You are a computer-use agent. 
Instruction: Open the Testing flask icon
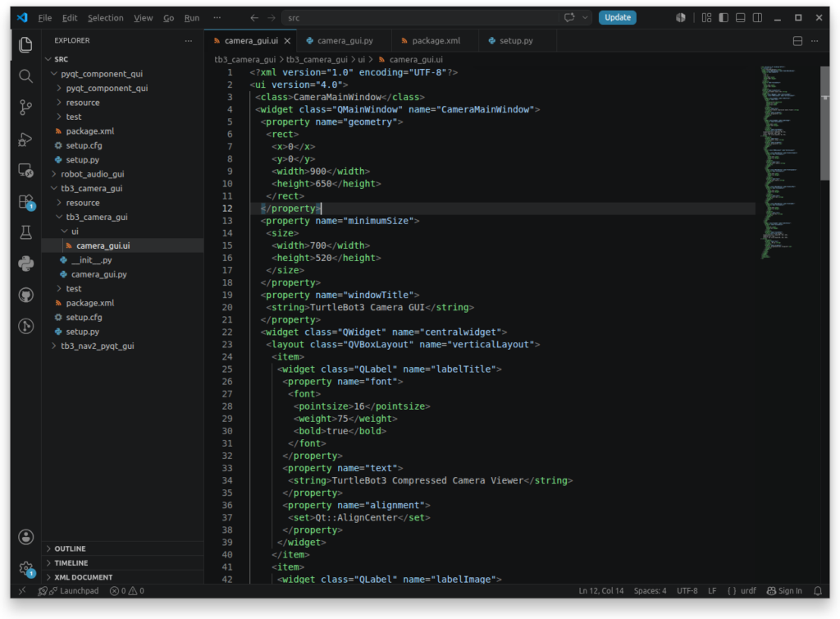click(25, 232)
